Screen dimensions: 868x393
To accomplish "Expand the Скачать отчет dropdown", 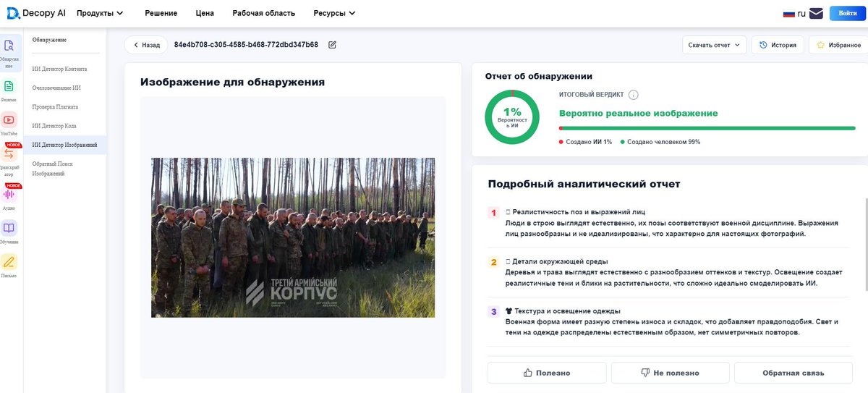I will (714, 45).
